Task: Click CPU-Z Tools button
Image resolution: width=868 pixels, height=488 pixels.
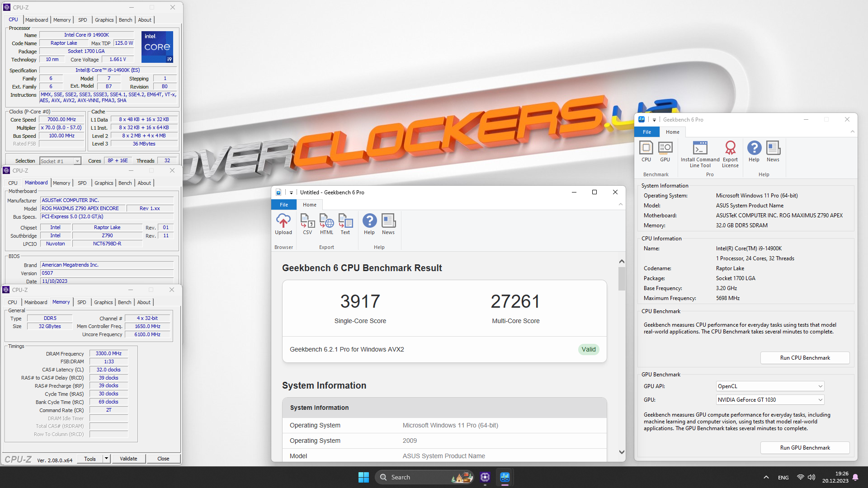Action: coord(90,459)
